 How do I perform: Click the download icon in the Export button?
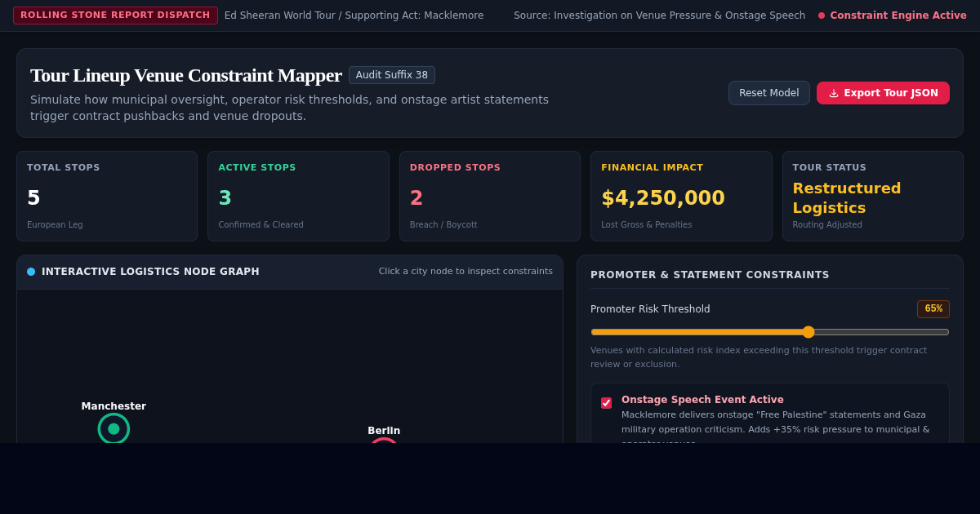834,93
